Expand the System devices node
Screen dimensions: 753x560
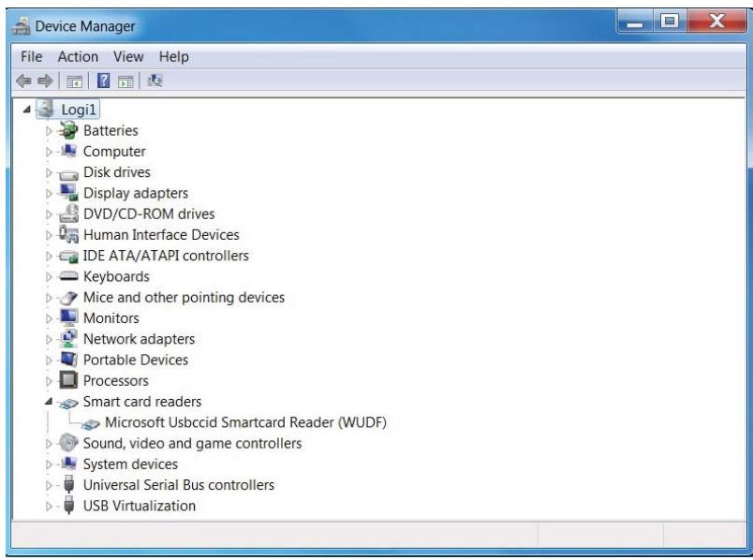click(49, 464)
